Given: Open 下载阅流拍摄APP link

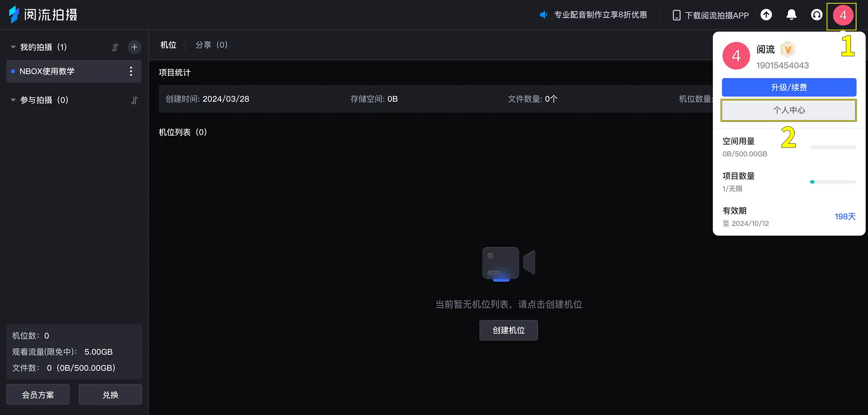Looking at the screenshot, I should (717, 15).
